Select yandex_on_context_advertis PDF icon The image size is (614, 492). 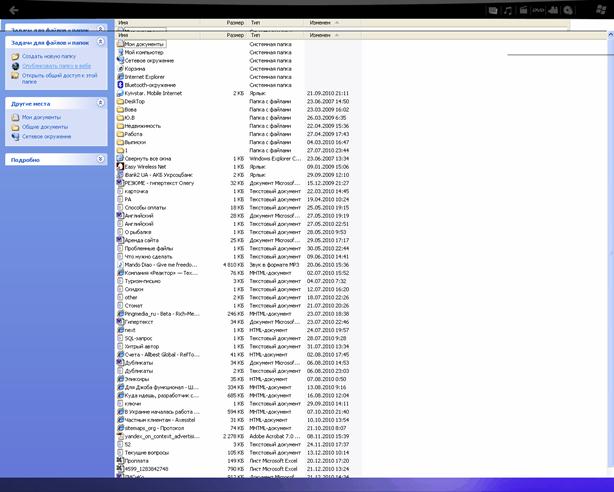tap(120, 436)
